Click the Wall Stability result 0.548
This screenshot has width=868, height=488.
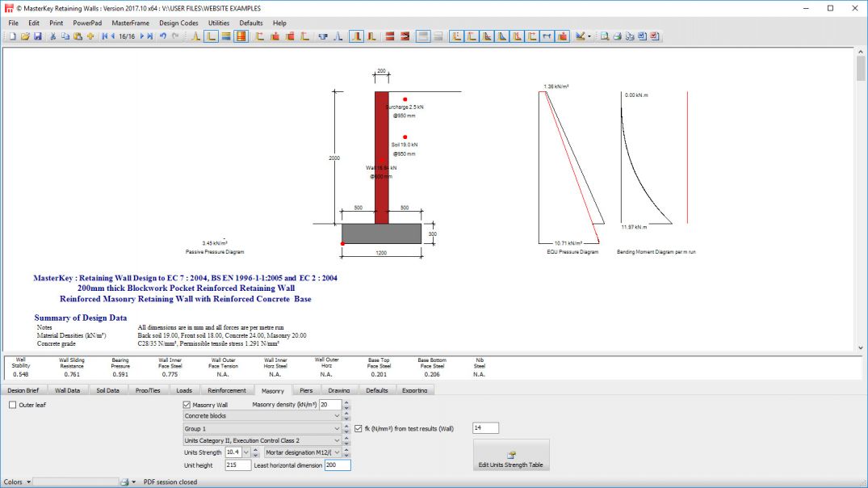point(21,374)
